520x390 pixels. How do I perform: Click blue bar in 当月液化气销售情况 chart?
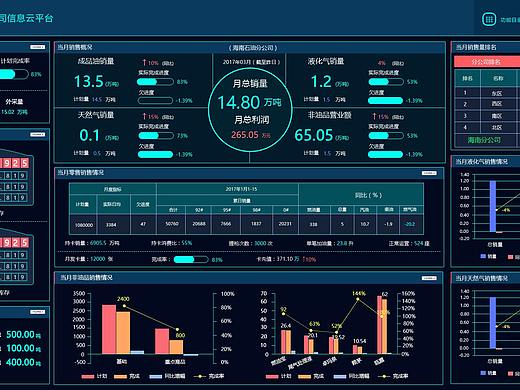pos(493,206)
